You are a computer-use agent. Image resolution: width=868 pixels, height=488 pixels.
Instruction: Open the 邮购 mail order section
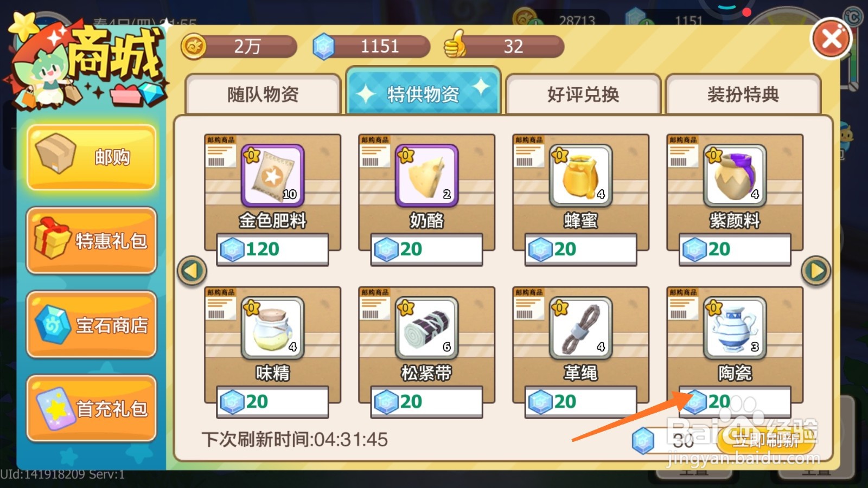92,157
